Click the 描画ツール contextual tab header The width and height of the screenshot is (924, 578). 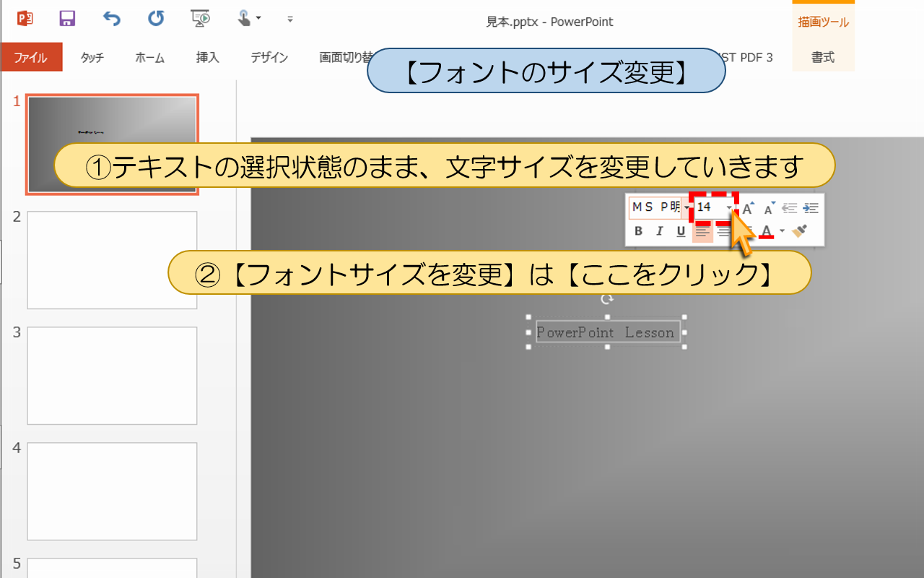tap(823, 22)
